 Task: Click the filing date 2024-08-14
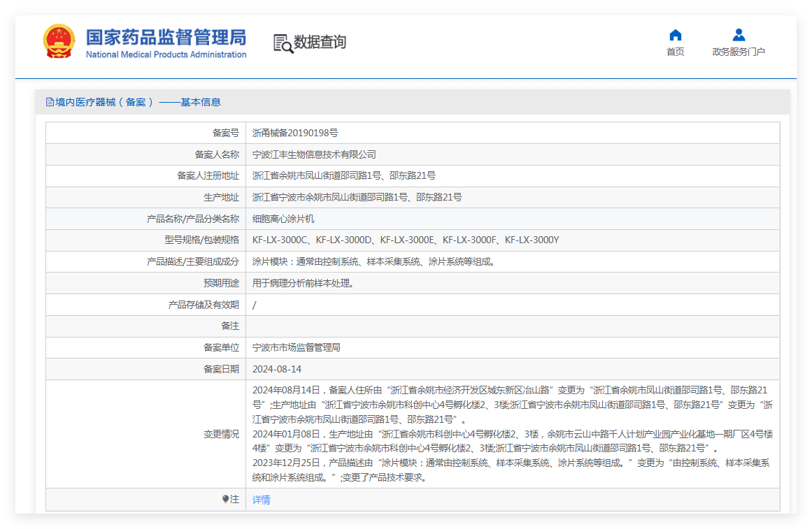pyautogui.click(x=277, y=369)
